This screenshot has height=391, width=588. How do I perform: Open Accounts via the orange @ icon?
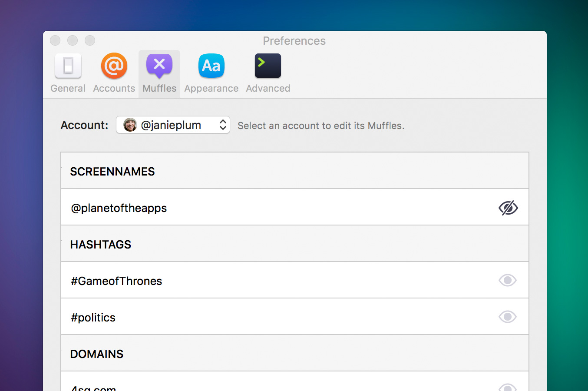pyautogui.click(x=114, y=66)
